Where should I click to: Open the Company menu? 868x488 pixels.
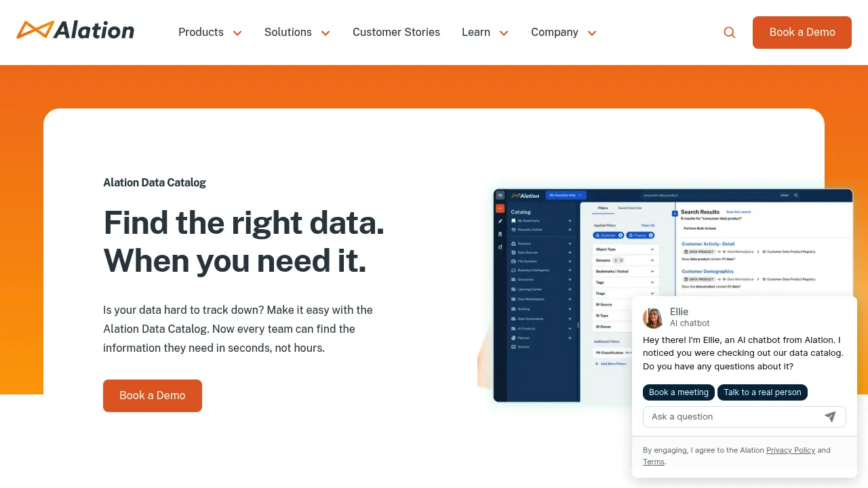[555, 33]
